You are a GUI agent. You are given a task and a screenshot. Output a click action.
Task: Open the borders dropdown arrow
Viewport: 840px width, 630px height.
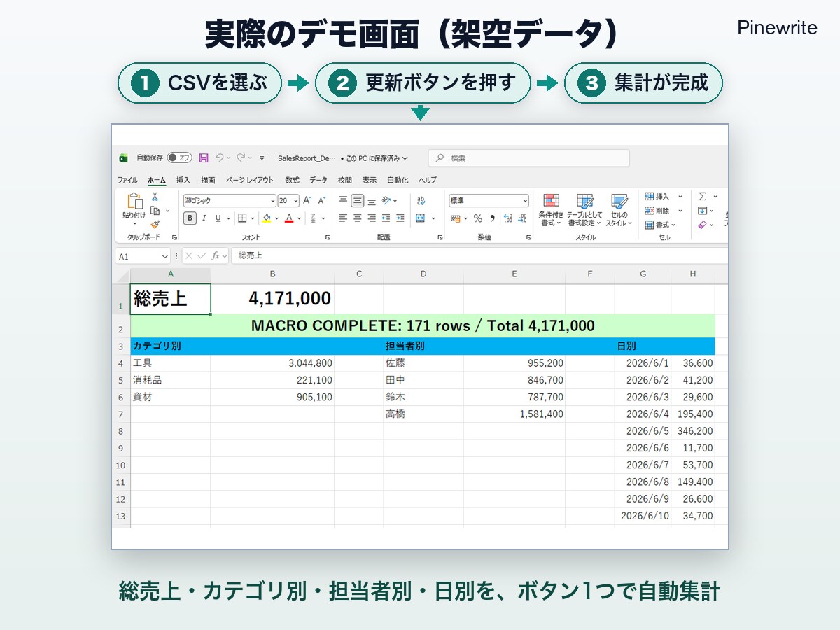click(253, 218)
